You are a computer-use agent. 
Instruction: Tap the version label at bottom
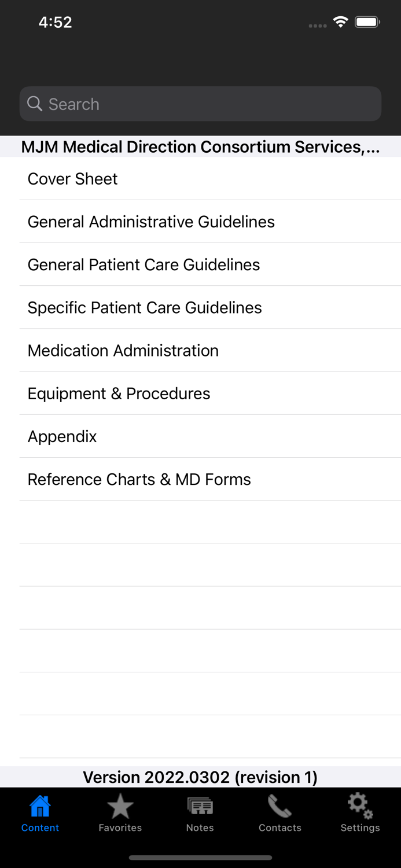coord(200,777)
